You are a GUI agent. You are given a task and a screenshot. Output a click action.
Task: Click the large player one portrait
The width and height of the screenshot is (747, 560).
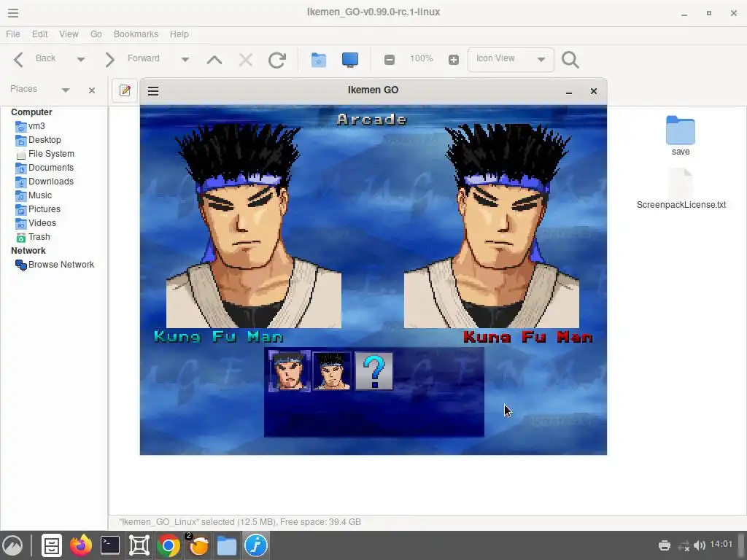[254, 226]
